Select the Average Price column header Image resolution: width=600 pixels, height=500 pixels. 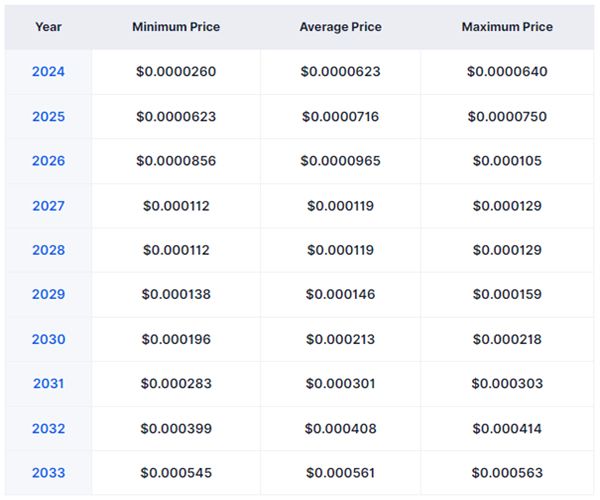click(340, 27)
